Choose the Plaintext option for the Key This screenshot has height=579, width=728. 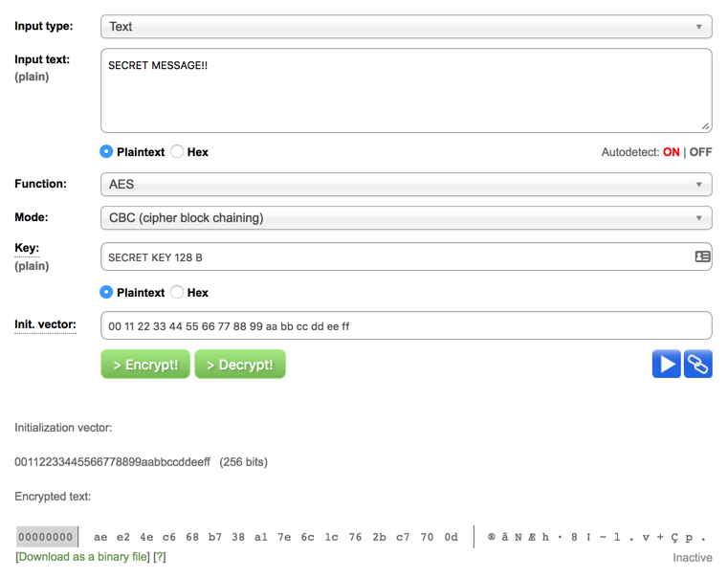coord(107,292)
